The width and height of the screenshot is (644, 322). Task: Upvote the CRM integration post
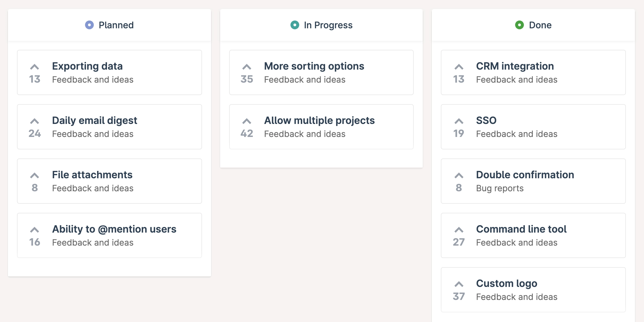(x=459, y=67)
